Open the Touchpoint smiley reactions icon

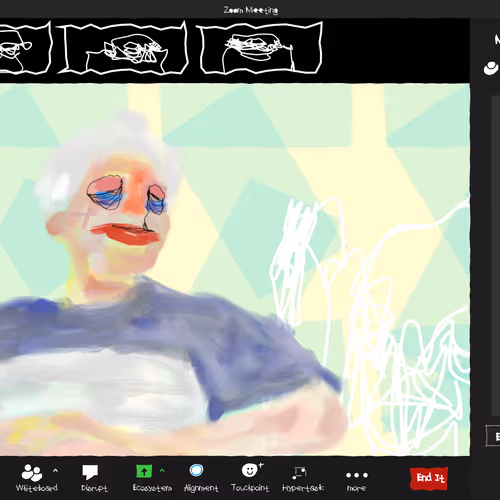click(252, 470)
